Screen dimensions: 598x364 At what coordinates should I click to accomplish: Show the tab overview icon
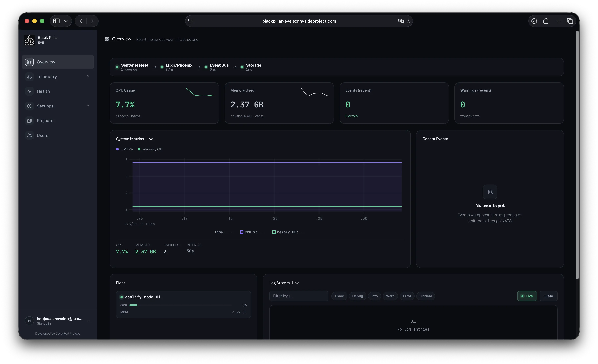(x=570, y=21)
